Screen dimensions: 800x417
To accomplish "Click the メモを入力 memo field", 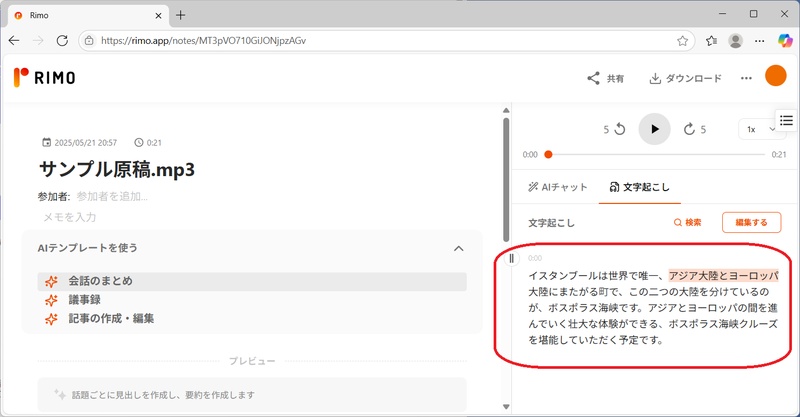I will (69, 217).
